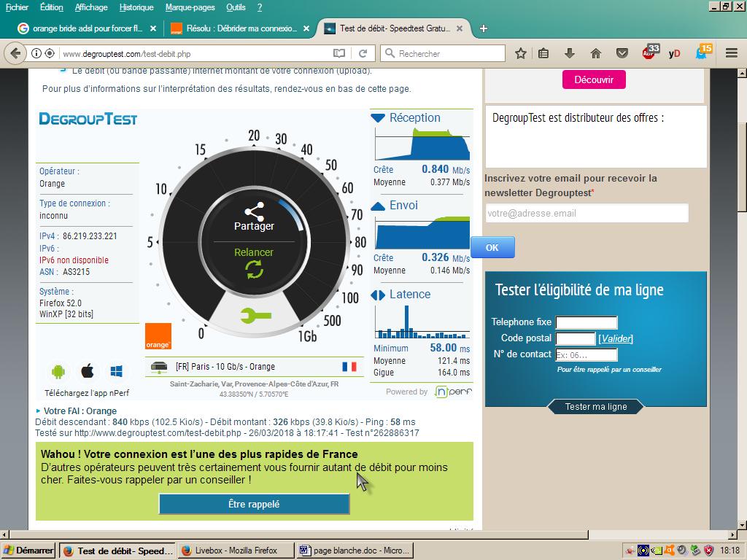Go back with the browser back arrow
Viewport: 747px width, 560px height.
pyautogui.click(x=15, y=53)
